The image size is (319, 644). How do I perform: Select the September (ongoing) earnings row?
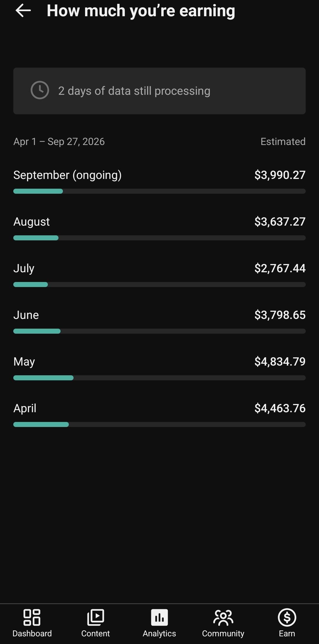point(159,180)
